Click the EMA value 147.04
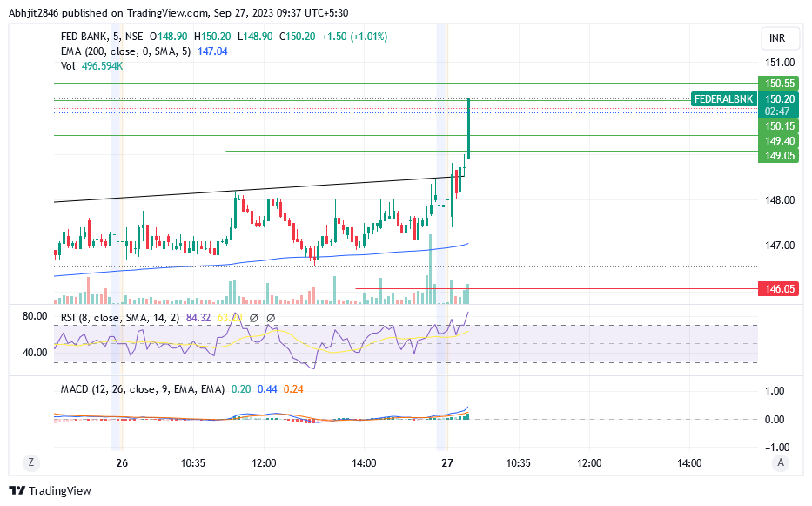The image size is (812, 506). pyautogui.click(x=213, y=51)
